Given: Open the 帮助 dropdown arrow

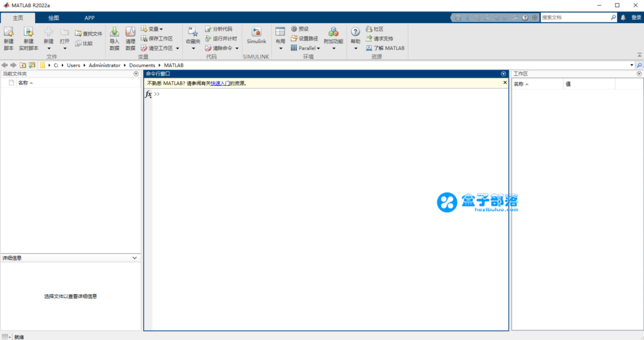Looking at the screenshot, I should tap(355, 48).
